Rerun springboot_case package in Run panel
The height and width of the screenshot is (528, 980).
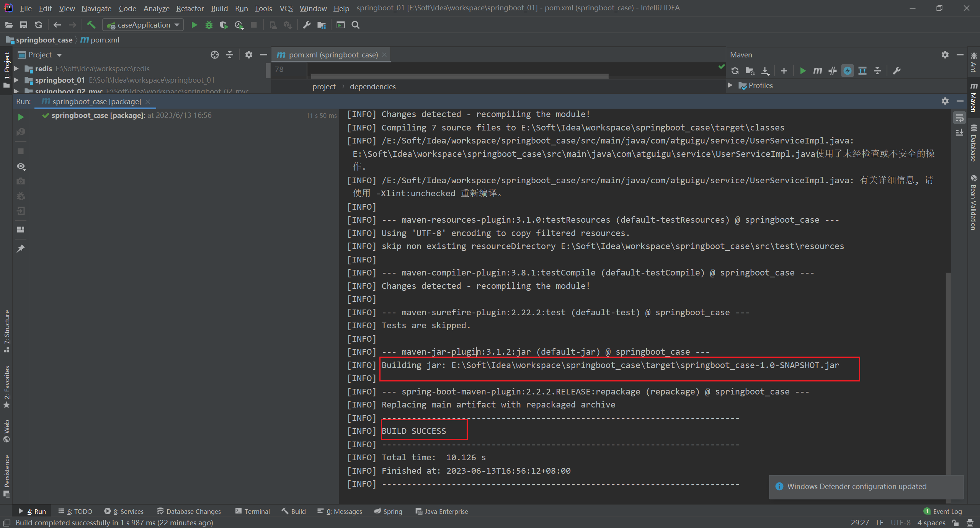click(x=21, y=117)
